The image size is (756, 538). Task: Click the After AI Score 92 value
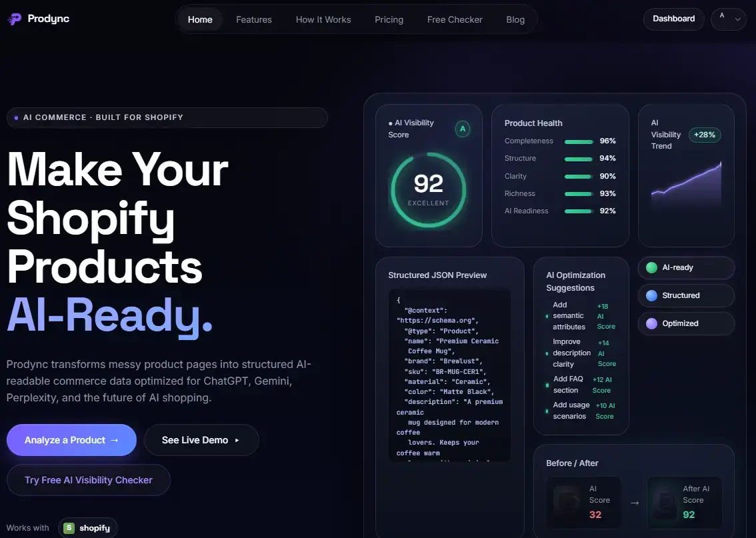(689, 515)
